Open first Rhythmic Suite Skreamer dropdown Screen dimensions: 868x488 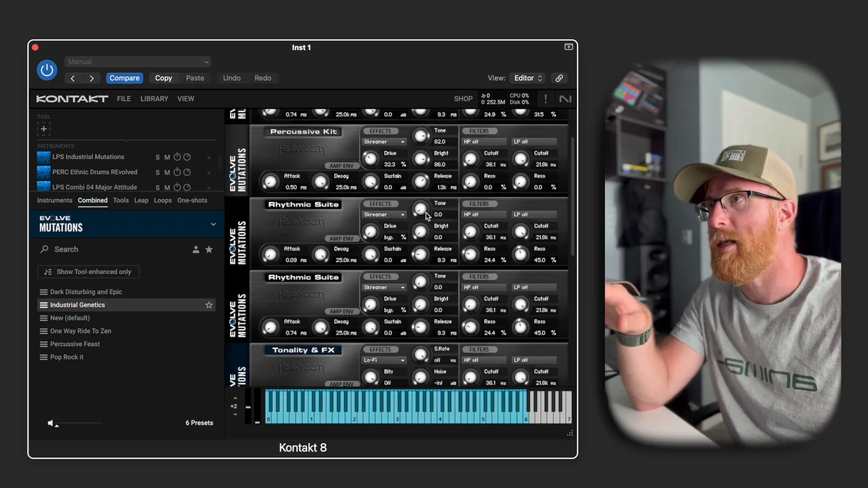(384, 215)
